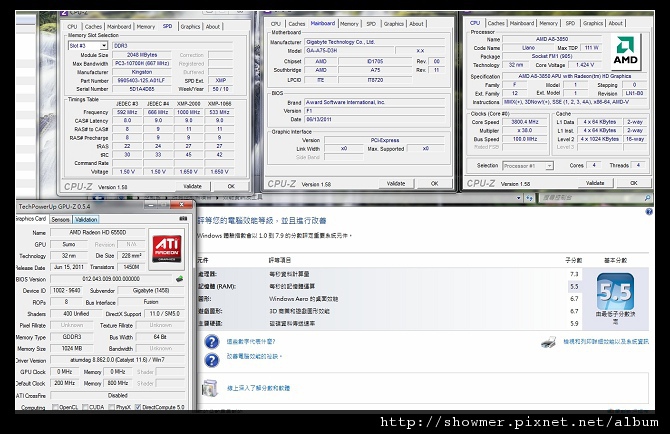Click the 2048 MBytes module size value
The height and width of the screenshot is (434, 670).
click(x=141, y=55)
